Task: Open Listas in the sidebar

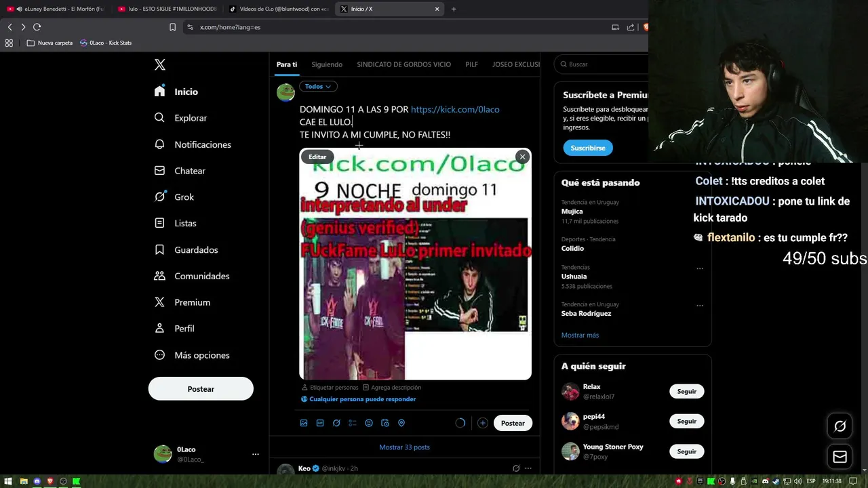Action: [x=175, y=223]
